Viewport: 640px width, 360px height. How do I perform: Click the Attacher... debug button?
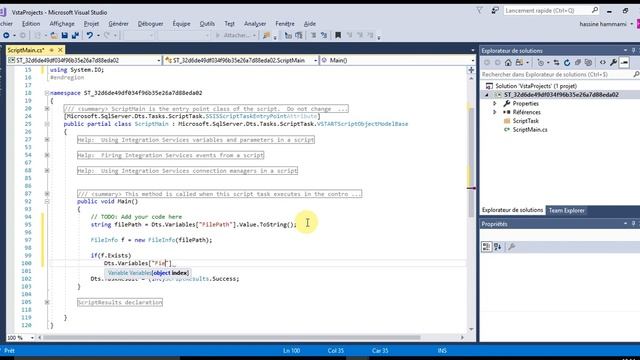(236, 36)
